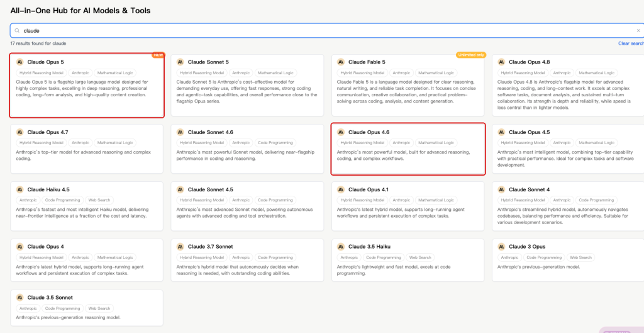Click the Claude Opus 4 Anthropic logo icon
Viewport: 644px width, 333px height.
(x=19, y=247)
